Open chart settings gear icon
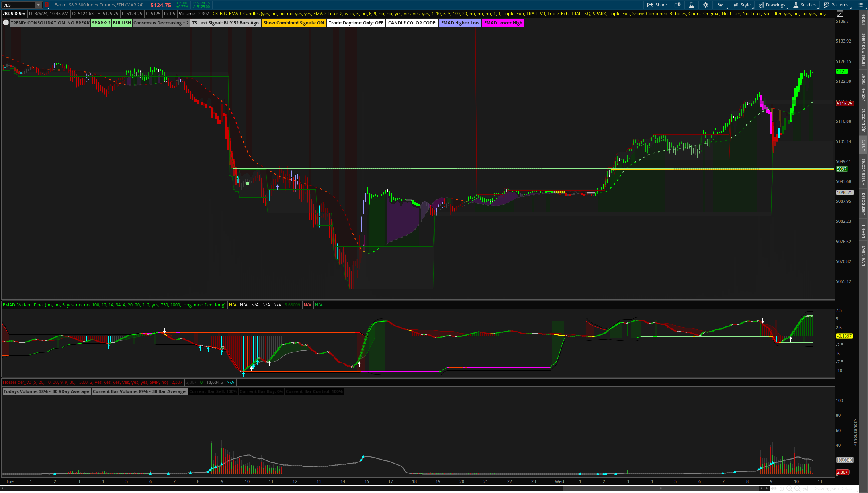This screenshot has height=493, width=868. [705, 5]
